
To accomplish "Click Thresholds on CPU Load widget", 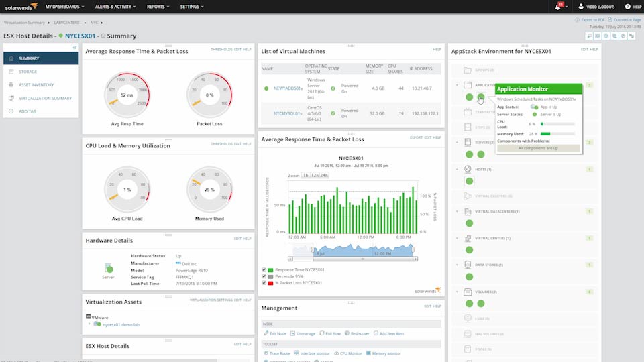I will click(x=221, y=144).
